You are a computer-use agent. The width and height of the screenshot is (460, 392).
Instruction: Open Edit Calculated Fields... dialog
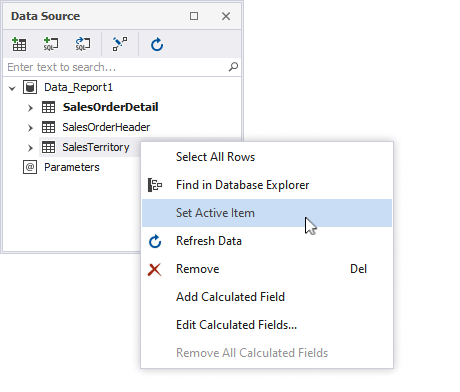(267, 325)
